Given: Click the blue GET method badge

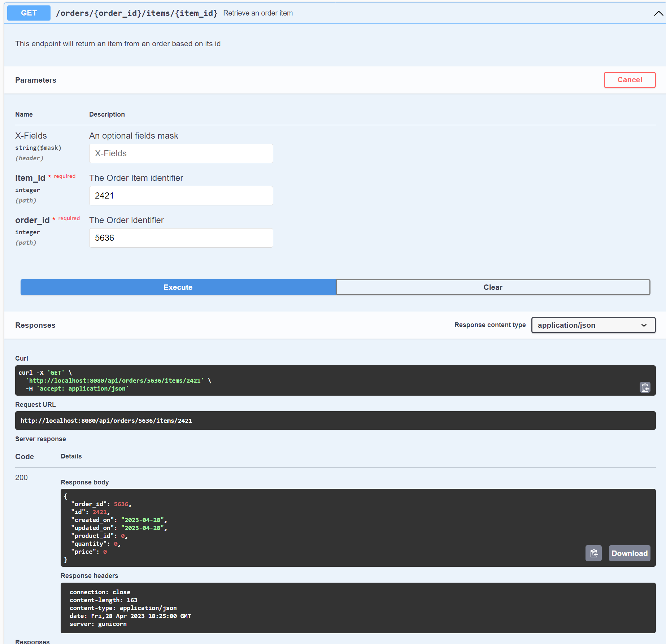Looking at the screenshot, I should pyautogui.click(x=29, y=13).
